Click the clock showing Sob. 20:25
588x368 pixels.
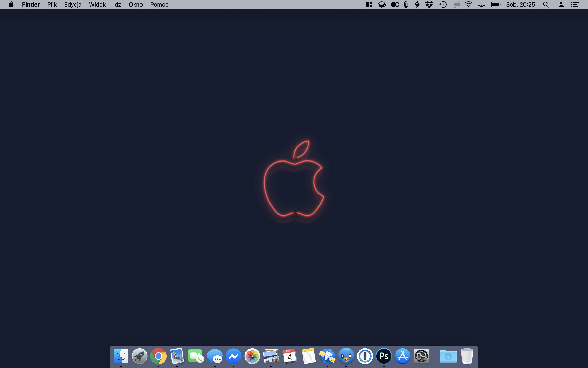coord(520,4)
